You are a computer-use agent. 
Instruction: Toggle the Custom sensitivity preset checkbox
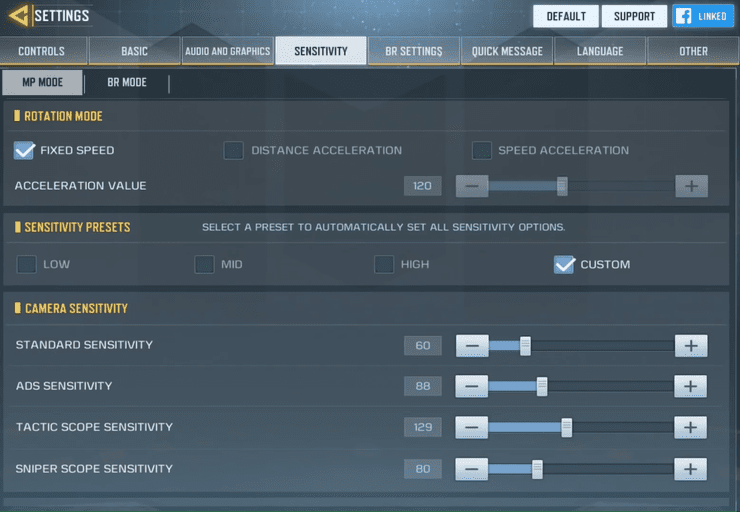coord(564,264)
